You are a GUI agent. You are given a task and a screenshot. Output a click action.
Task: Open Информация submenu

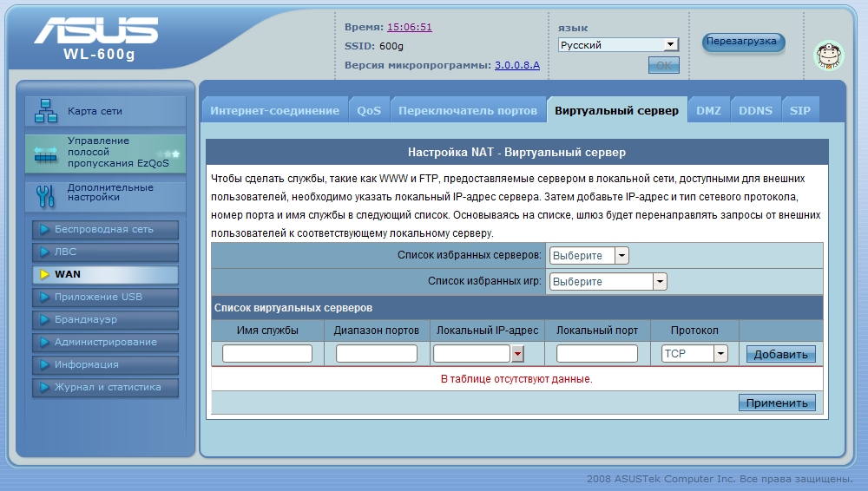pyautogui.click(x=105, y=365)
